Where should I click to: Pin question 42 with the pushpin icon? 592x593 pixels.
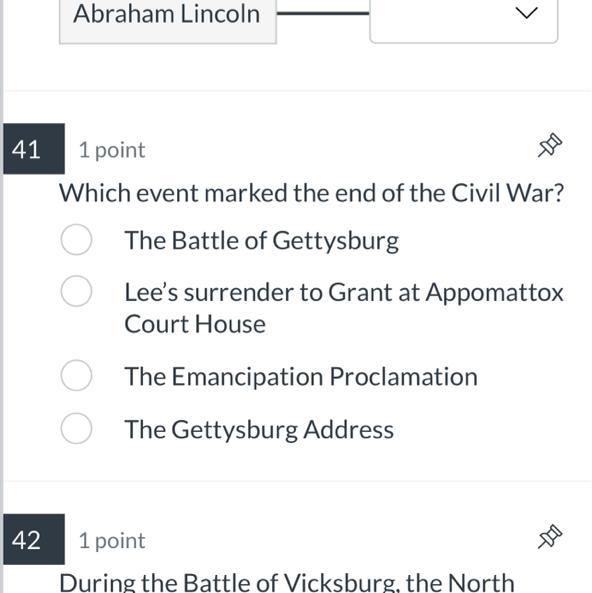coord(550,536)
